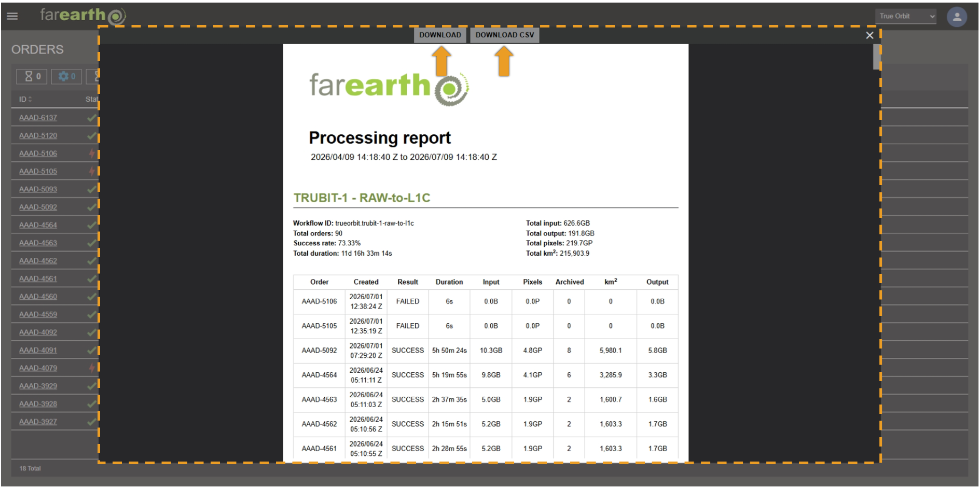
Task: Click success checkmark for AAAD-5092 row
Action: click(x=92, y=207)
